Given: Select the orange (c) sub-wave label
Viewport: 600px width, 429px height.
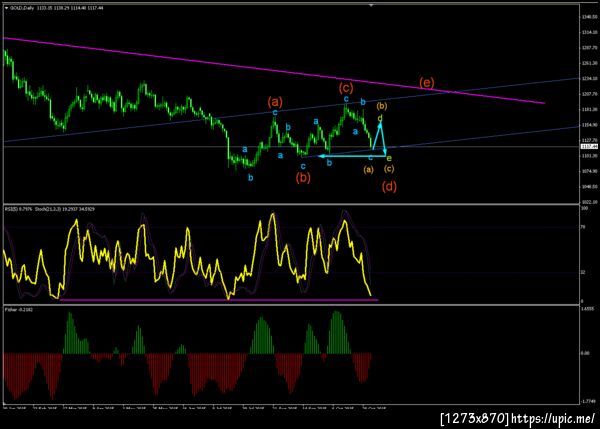Looking at the screenshot, I should pyautogui.click(x=388, y=168).
